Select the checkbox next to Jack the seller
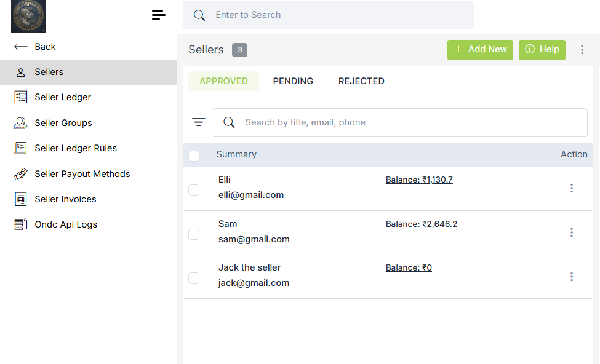Screen dimensions: 600x364 pyautogui.click(x=194, y=278)
